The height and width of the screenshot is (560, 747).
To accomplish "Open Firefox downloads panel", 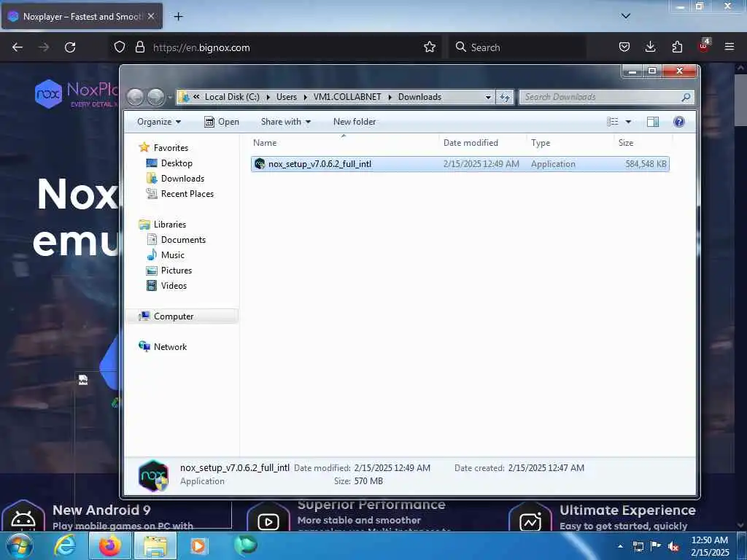I will 650,47.
